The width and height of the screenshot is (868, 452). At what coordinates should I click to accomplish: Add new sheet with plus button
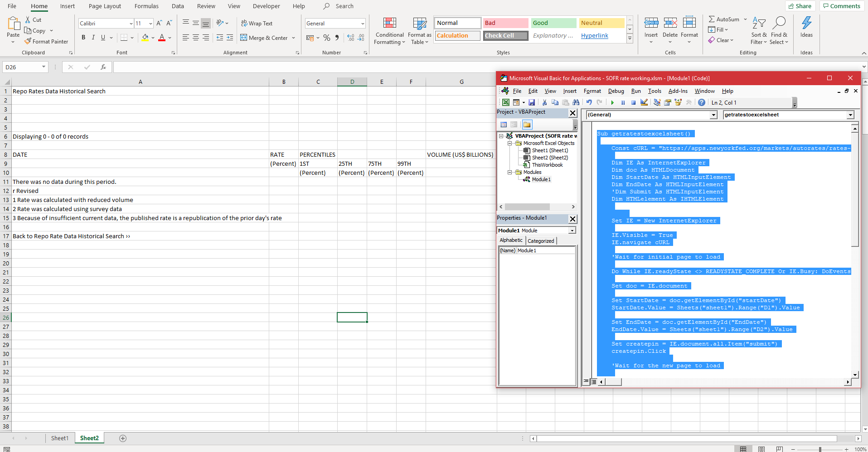click(x=123, y=438)
